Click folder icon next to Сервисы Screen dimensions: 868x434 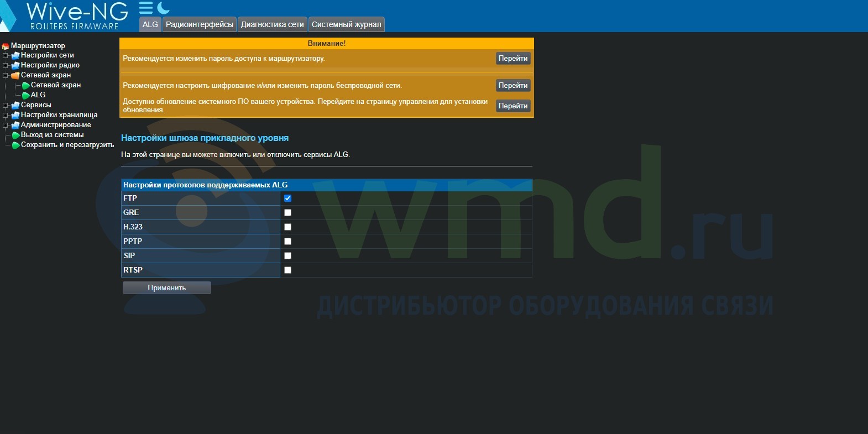[x=15, y=105]
